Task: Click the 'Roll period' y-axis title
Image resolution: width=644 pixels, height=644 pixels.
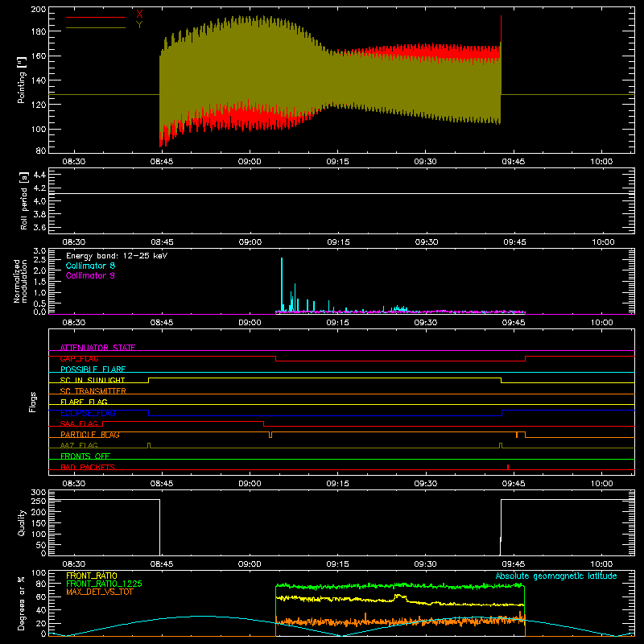Action: [24, 200]
